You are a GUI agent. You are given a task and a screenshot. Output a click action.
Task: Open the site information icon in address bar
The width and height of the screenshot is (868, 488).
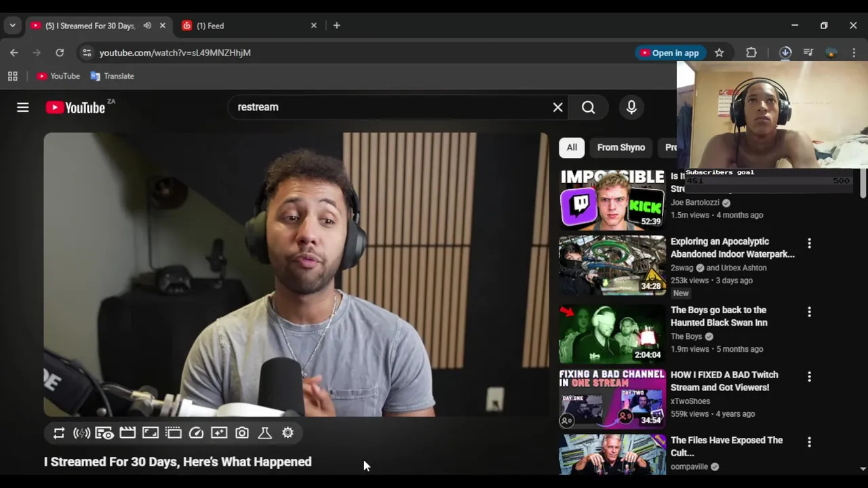tap(86, 53)
